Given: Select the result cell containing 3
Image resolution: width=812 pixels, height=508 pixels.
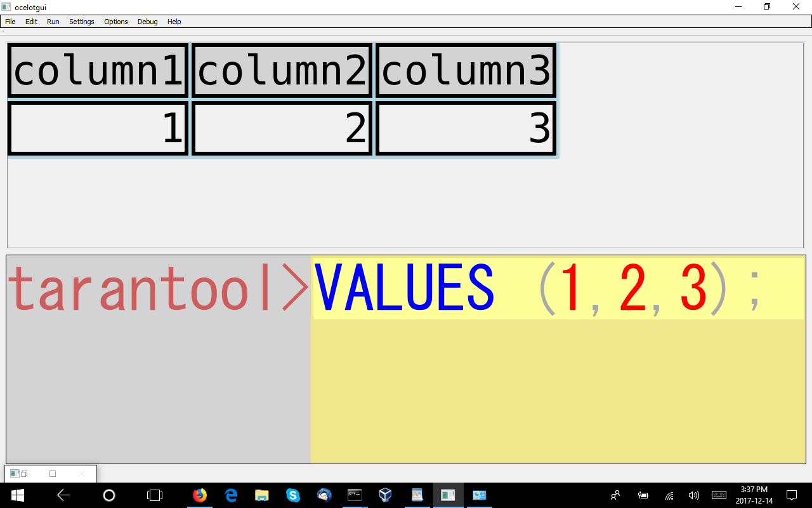Looking at the screenshot, I should [x=466, y=128].
